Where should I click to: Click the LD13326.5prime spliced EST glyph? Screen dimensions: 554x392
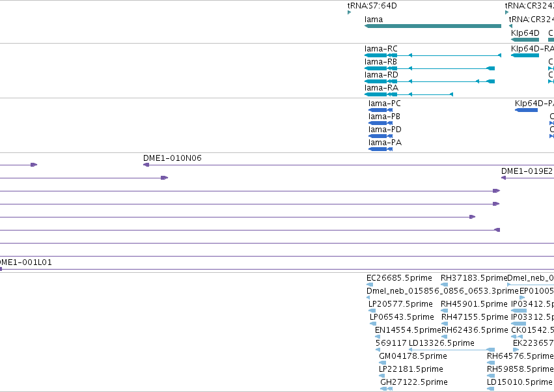(x=452, y=350)
